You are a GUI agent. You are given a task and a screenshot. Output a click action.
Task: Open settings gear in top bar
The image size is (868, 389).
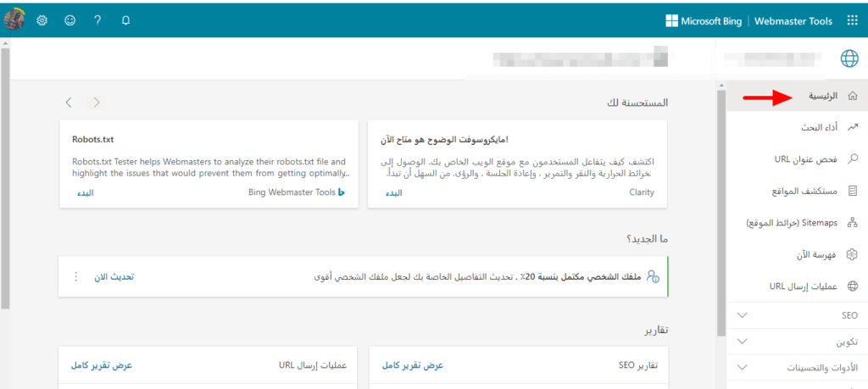click(x=42, y=20)
